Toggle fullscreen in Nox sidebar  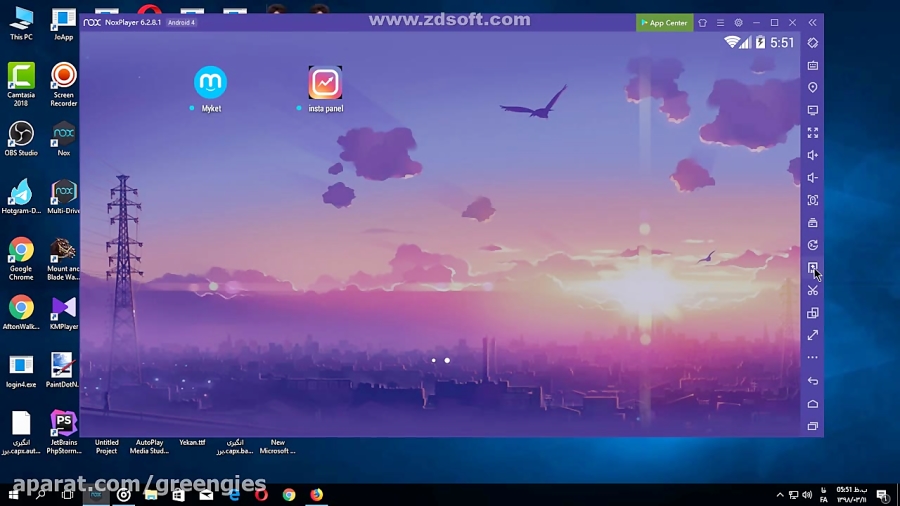813,133
